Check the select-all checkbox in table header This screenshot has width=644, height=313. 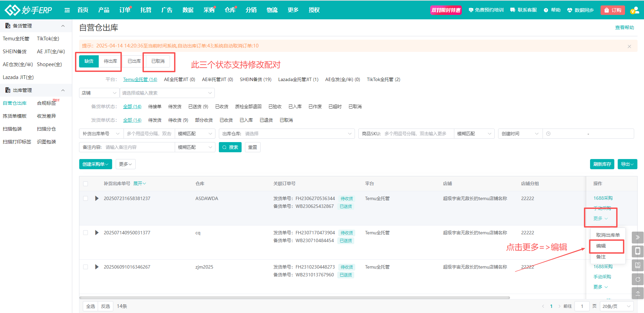click(x=86, y=184)
